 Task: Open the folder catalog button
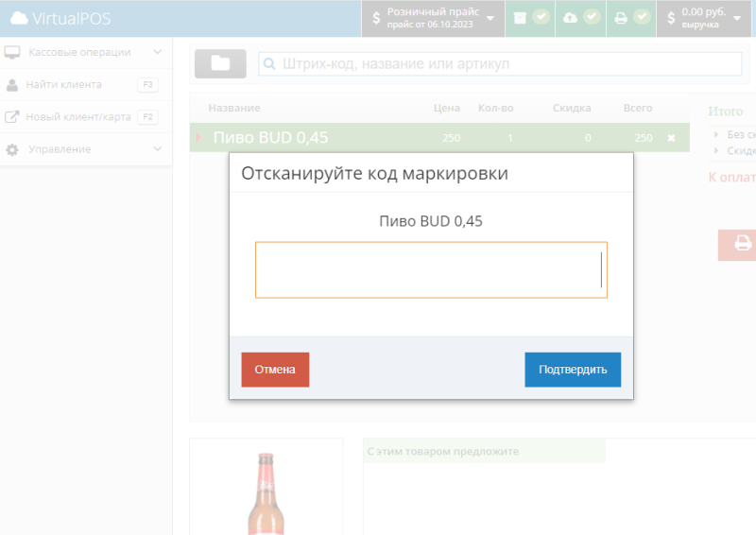click(x=220, y=63)
